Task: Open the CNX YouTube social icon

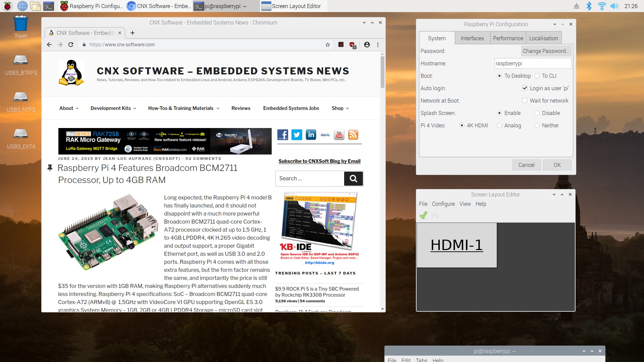Action: click(339, 135)
